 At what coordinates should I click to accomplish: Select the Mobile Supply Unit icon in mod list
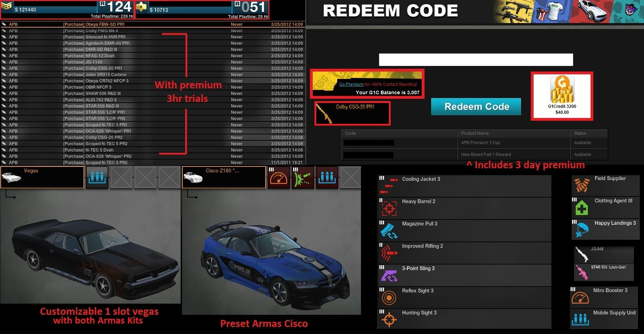[580, 319]
